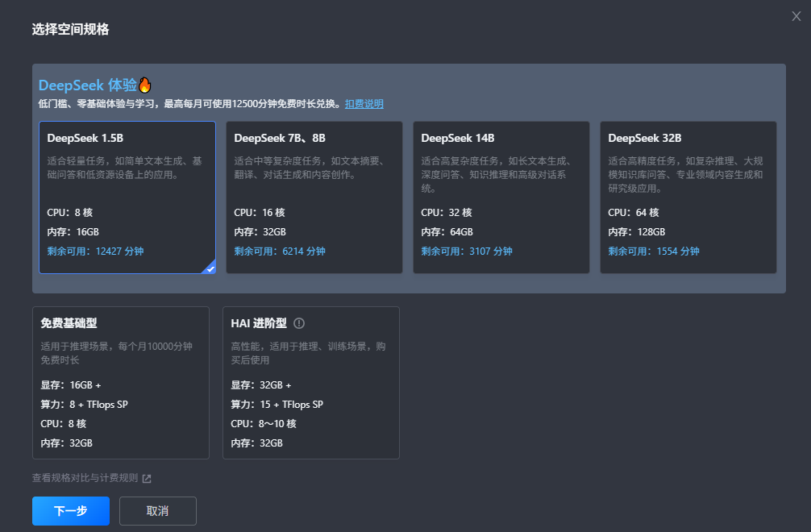This screenshot has width=811, height=532.
Task: Click the external link icon beside 查看规格对比与计费规则
Action: pyautogui.click(x=147, y=478)
